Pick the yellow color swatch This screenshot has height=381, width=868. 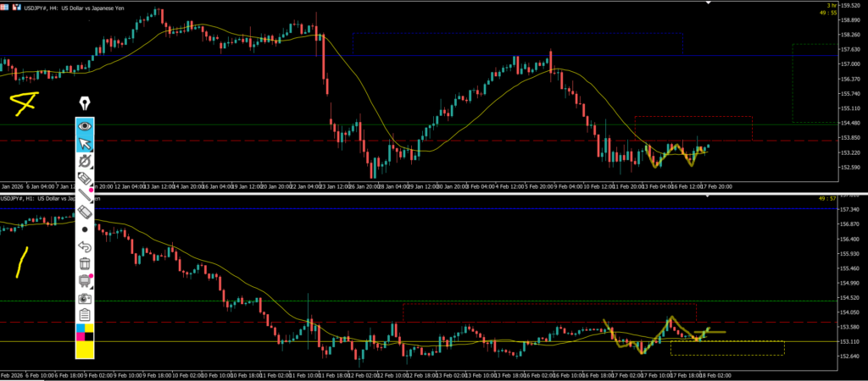click(x=85, y=350)
